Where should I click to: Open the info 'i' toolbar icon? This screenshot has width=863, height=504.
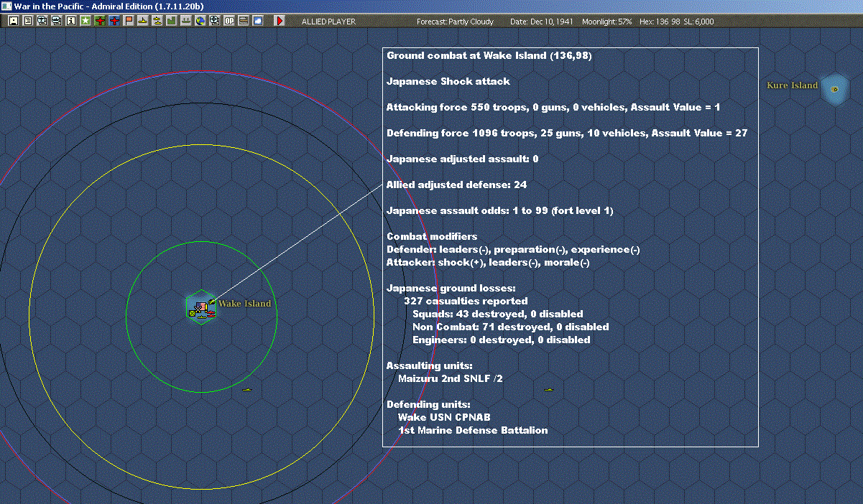(x=71, y=21)
